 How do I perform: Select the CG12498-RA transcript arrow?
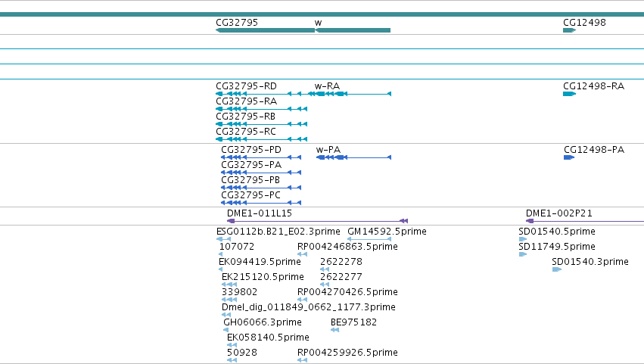569,94
